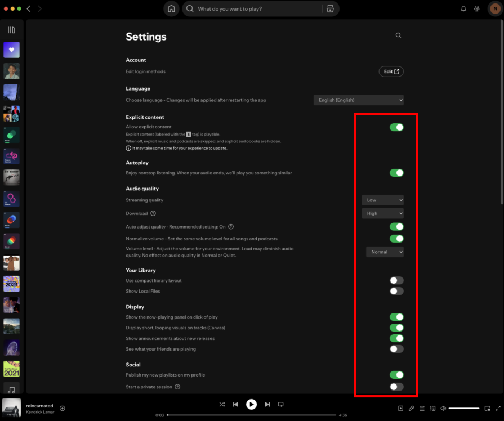The width and height of the screenshot is (504, 421).
Task: Click the Friend Activity icon
Action: (x=477, y=9)
